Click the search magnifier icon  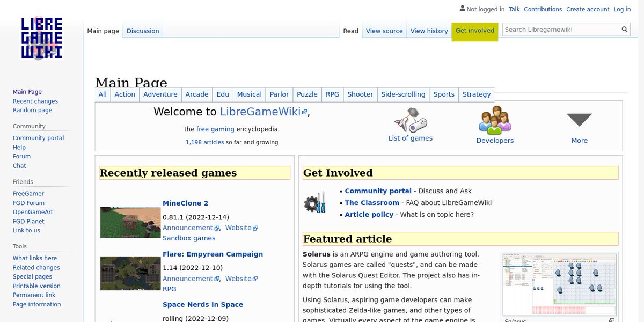pos(624,30)
